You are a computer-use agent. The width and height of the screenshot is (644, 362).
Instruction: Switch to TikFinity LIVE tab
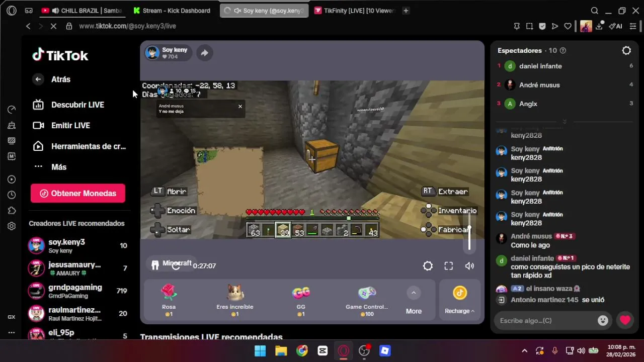[x=354, y=11]
